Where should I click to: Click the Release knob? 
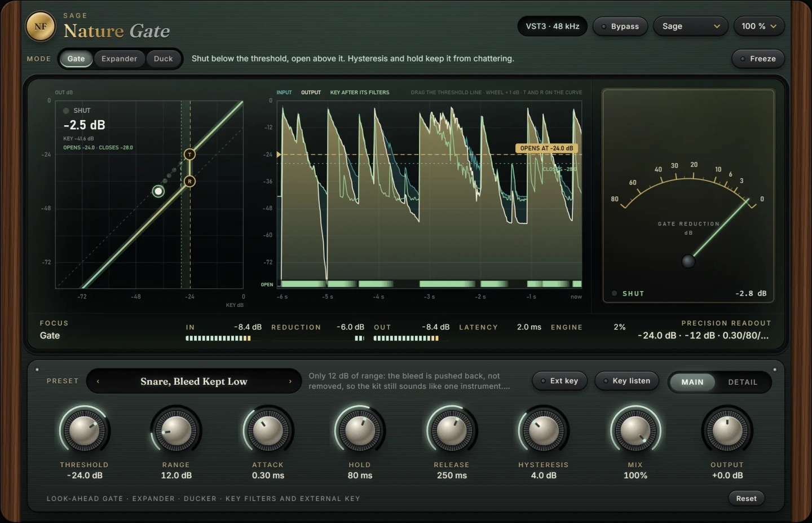452,431
